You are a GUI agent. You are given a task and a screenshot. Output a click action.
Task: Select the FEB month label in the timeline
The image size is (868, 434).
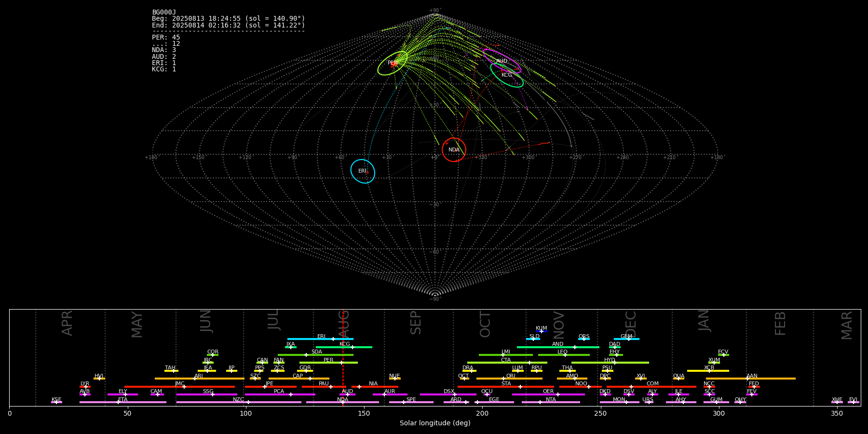tap(780, 324)
